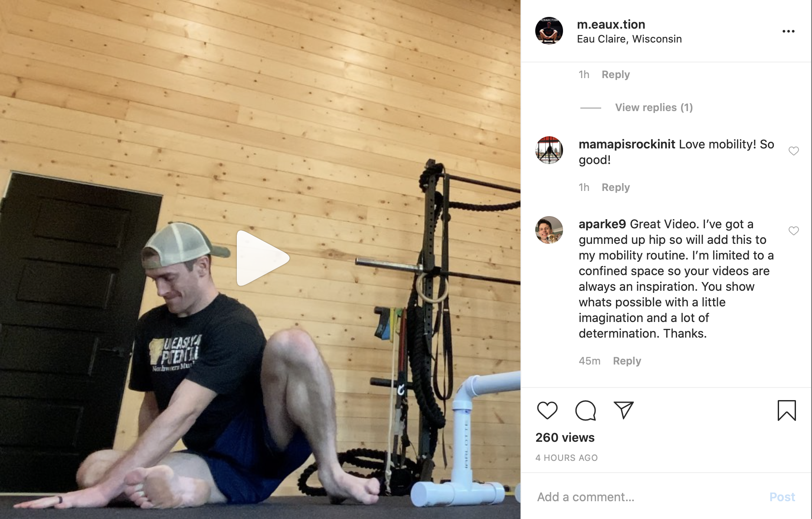The width and height of the screenshot is (812, 519).
Task: Like mamapisrockinit's comment
Action: tap(793, 151)
